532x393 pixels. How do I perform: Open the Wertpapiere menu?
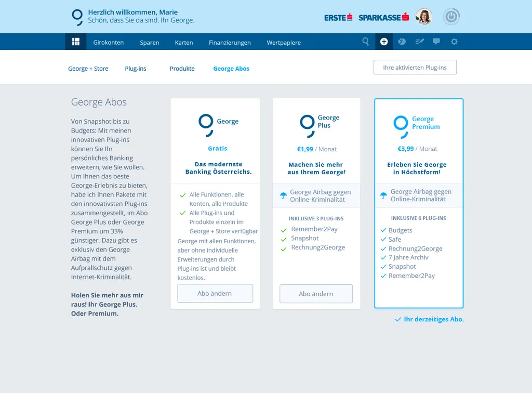(284, 43)
